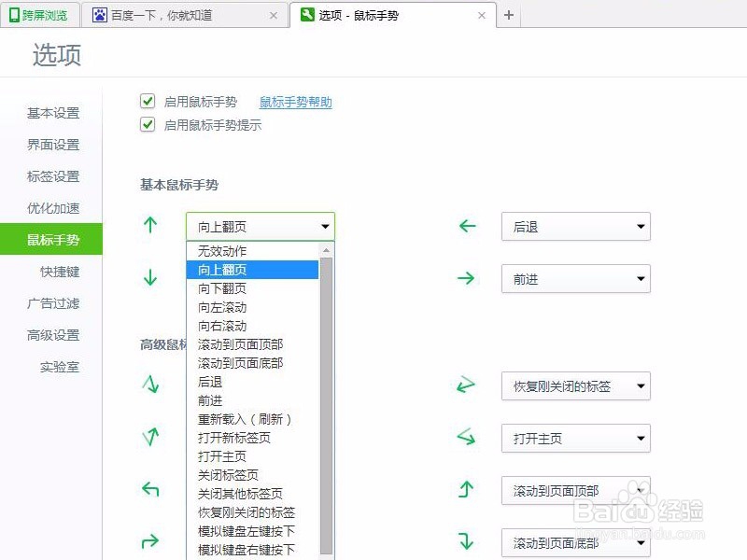Open the 后退 action dropdown
747x560 pixels.
click(x=575, y=226)
